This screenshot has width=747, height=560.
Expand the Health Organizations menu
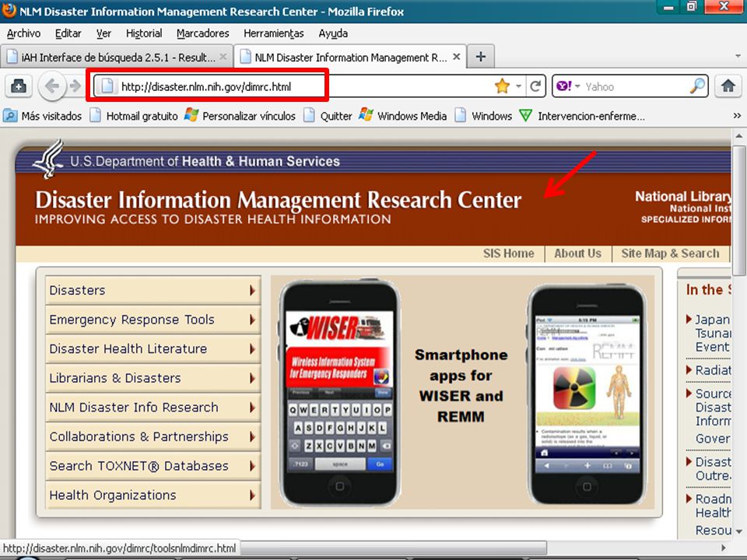pyautogui.click(x=153, y=495)
